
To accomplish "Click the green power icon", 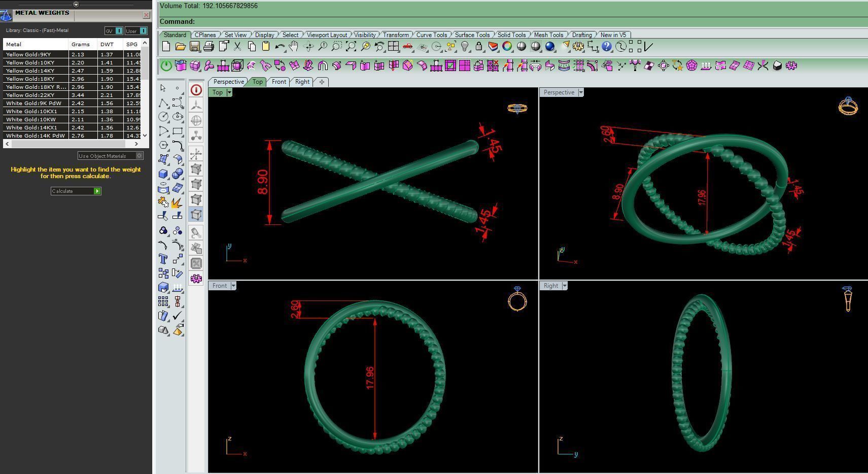I will pyautogui.click(x=166, y=65).
